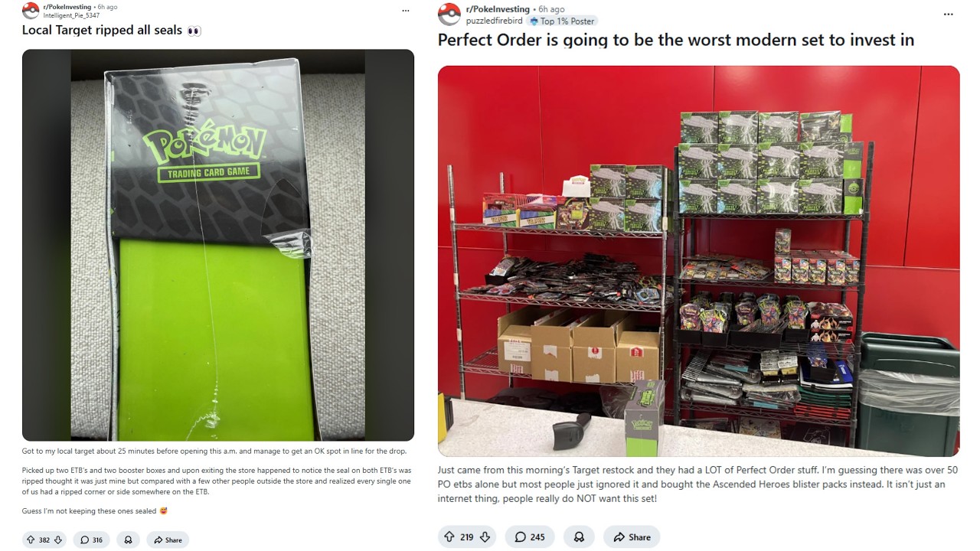Image resolution: width=980 pixels, height=551 pixels.
Task: Give award to the Perfect Order post
Action: point(579,536)
